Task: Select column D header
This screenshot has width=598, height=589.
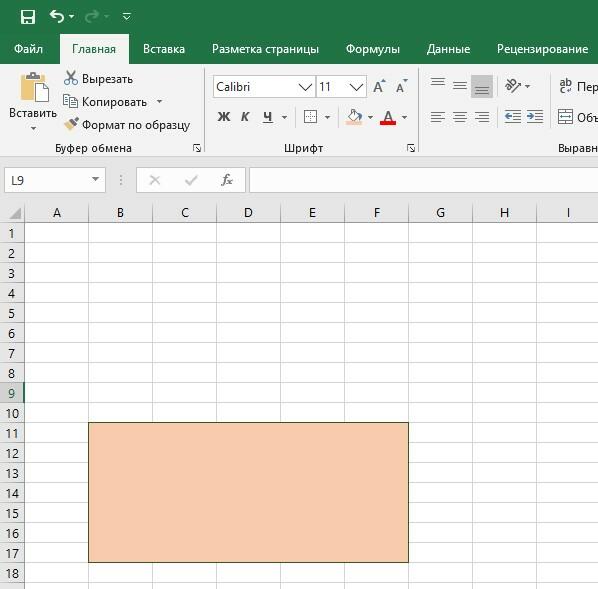Action: tap(248, 212)
